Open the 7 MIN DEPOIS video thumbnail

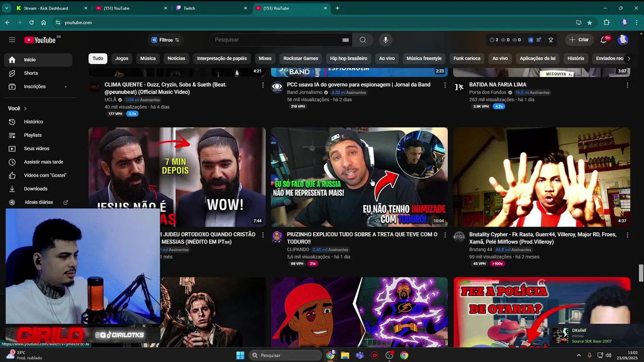point(177,177)
